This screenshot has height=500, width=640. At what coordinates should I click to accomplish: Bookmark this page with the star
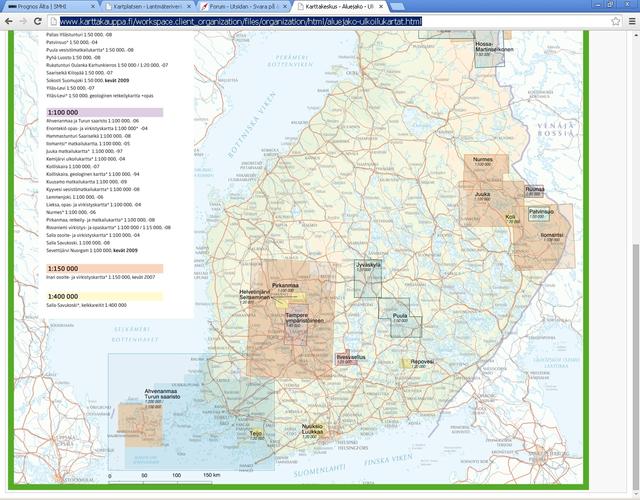[616, 21]
